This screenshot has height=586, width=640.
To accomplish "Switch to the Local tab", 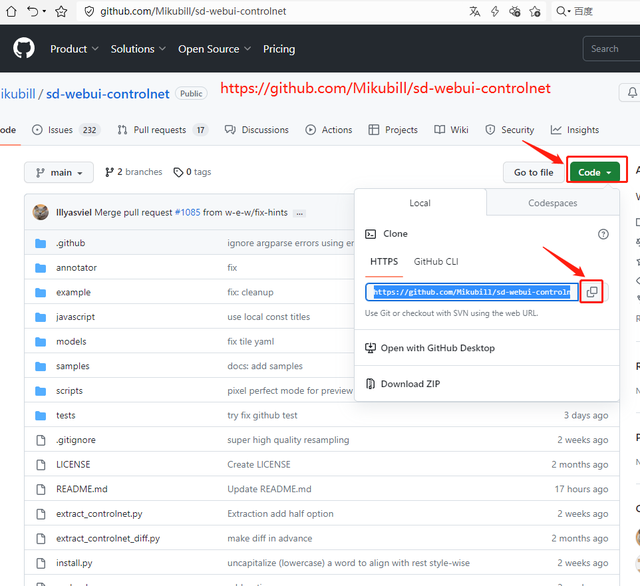I will coord(420,203).
